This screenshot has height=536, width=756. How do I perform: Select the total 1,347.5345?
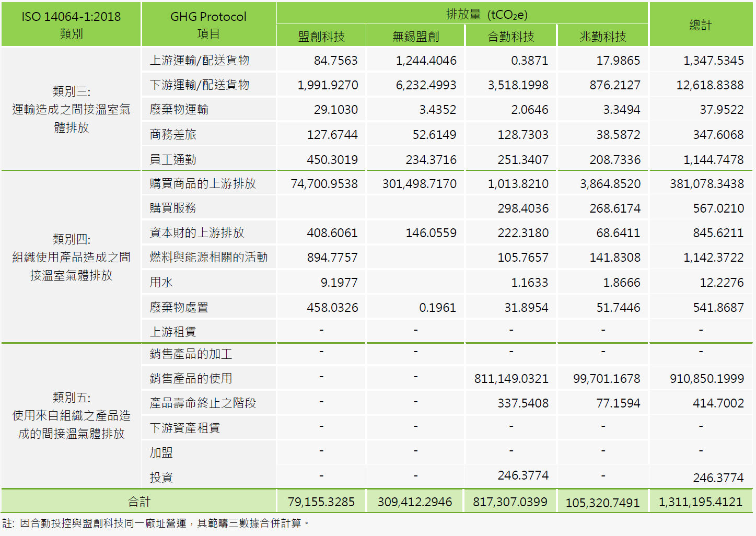pos(713,61)
